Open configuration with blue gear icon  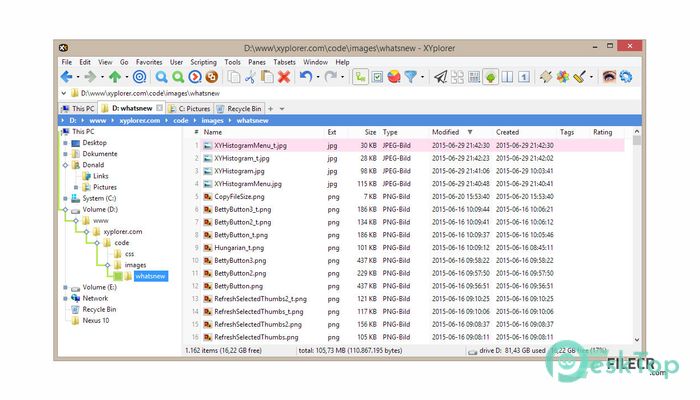point(626,77)
